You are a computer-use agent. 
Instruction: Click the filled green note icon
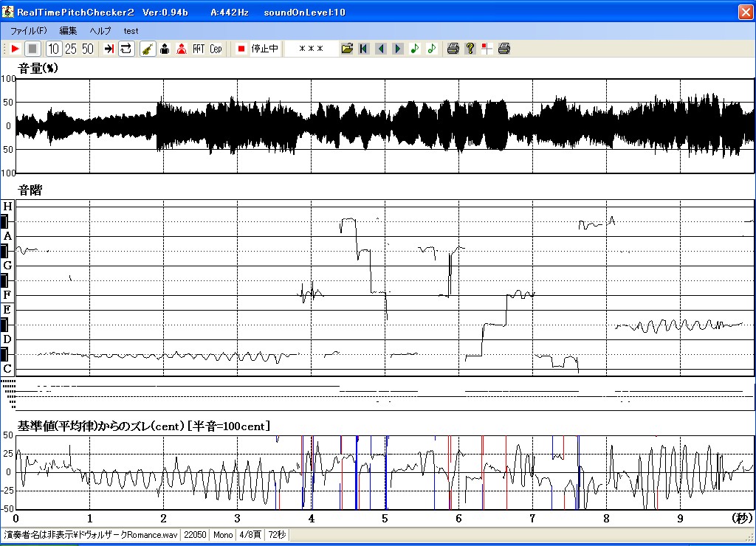tap(415, 49)
